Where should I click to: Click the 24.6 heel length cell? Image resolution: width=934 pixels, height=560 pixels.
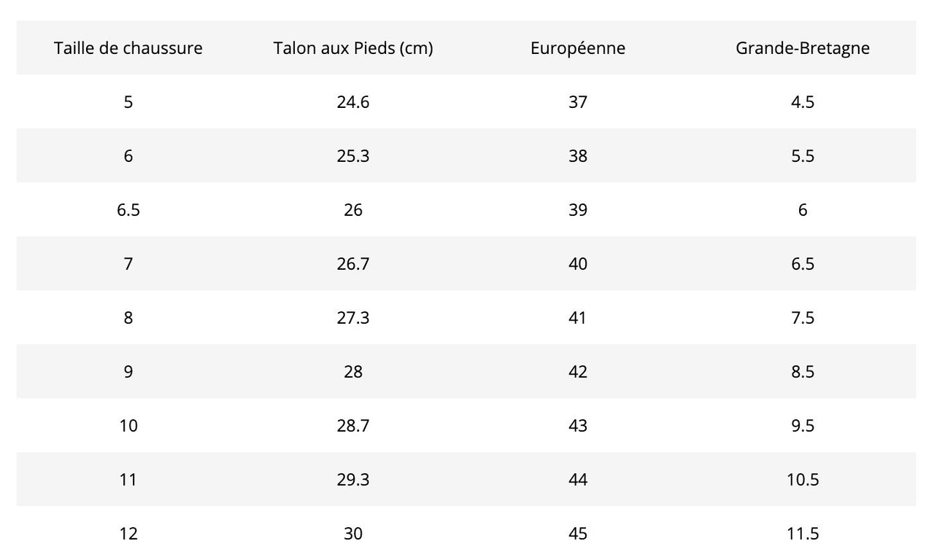pos(353,102)
